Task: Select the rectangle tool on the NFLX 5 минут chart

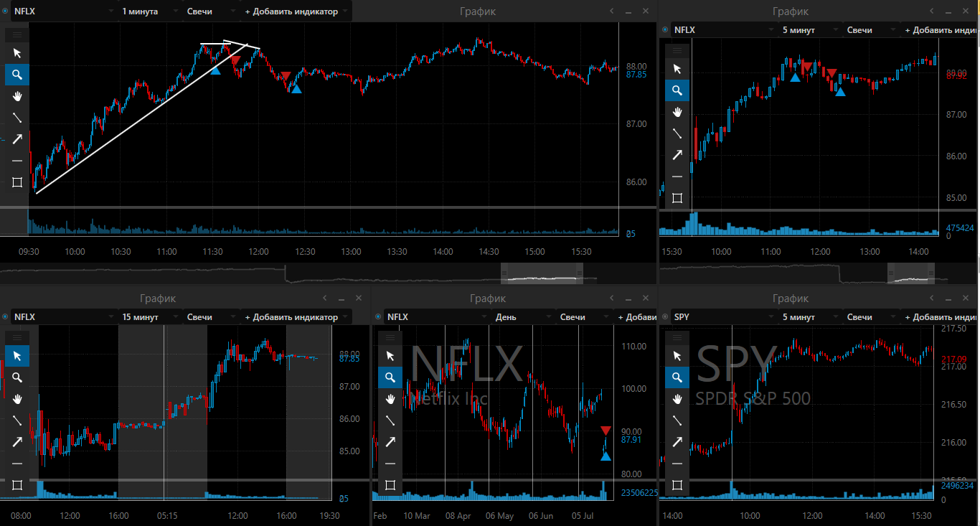Action: 677,198
